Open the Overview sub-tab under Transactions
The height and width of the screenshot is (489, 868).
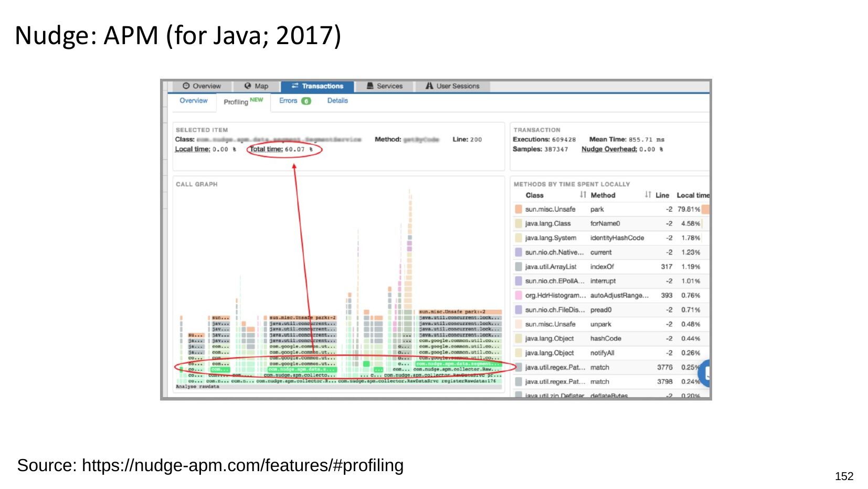[x=194, y=101]
